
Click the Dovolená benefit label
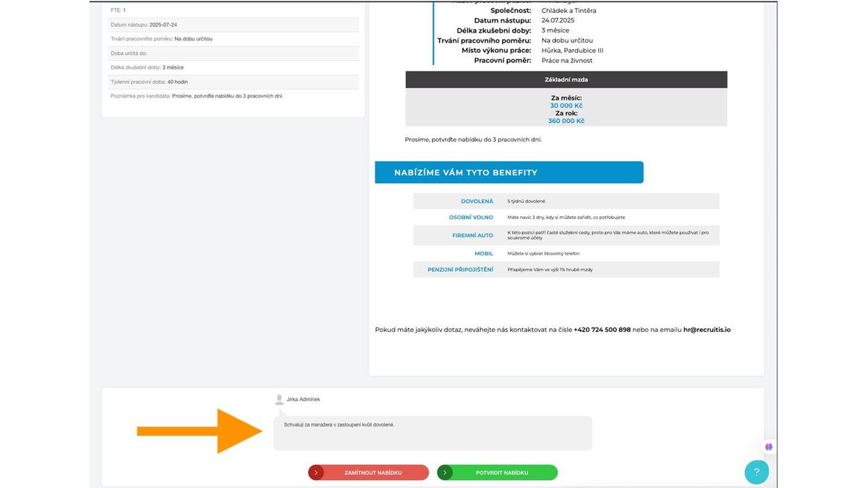477,201
